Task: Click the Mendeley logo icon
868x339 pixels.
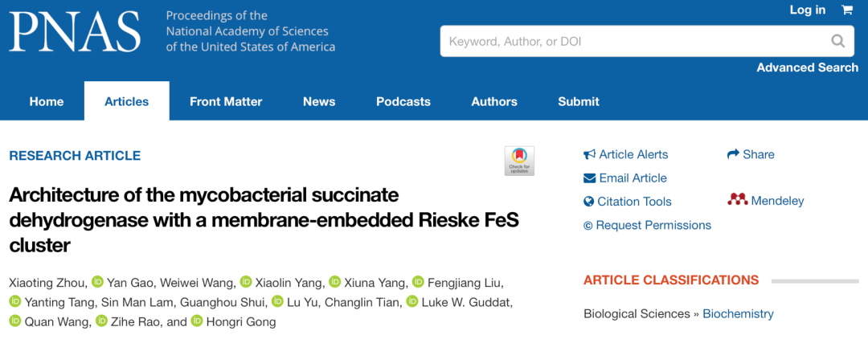Action: (x=737, y=200)
